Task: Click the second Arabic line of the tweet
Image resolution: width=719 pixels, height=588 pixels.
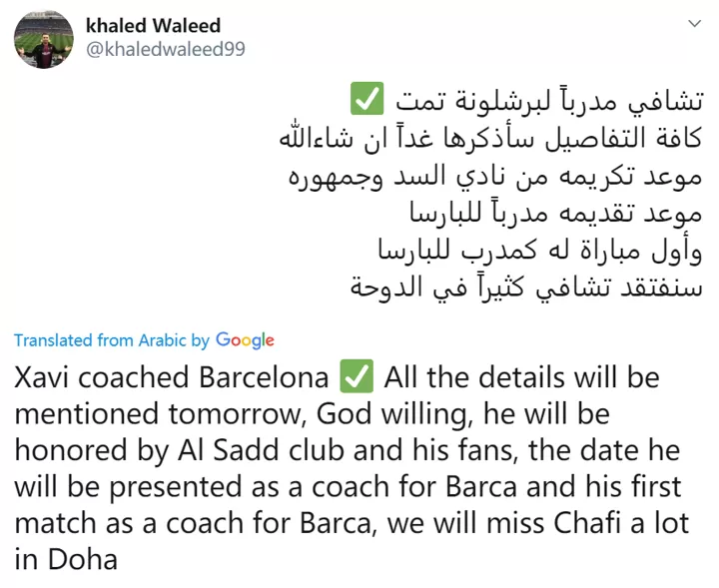Action: 491,137
